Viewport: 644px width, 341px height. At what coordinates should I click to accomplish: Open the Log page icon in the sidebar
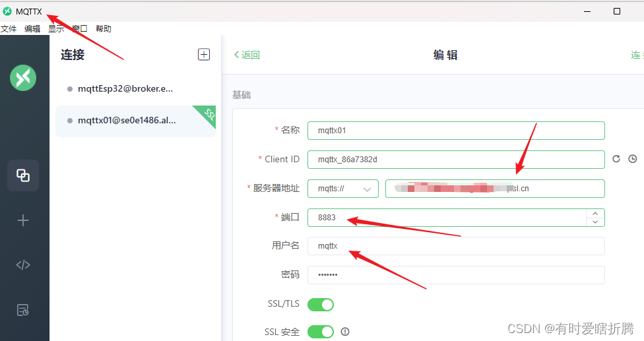click(x=23, y=310)
